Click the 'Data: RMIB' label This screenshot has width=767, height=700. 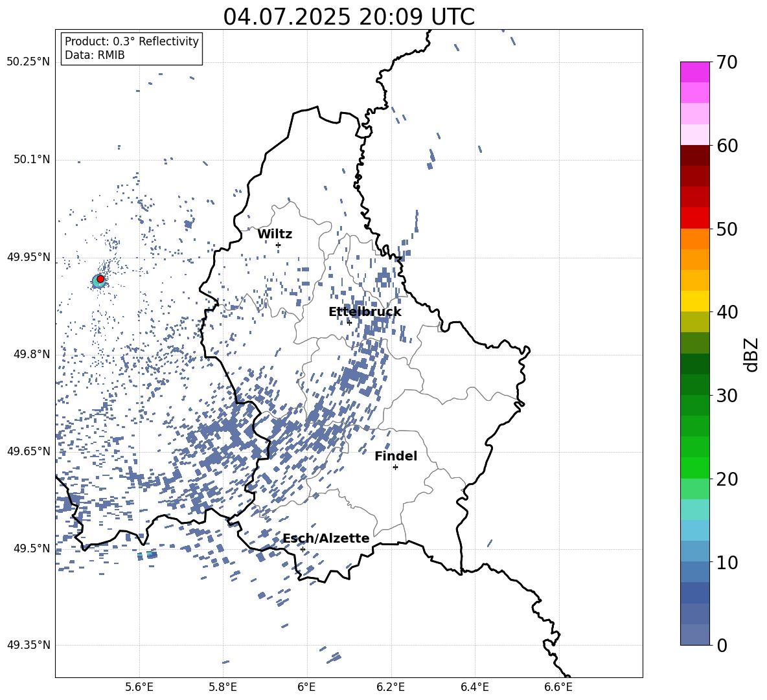click(95, 55)
